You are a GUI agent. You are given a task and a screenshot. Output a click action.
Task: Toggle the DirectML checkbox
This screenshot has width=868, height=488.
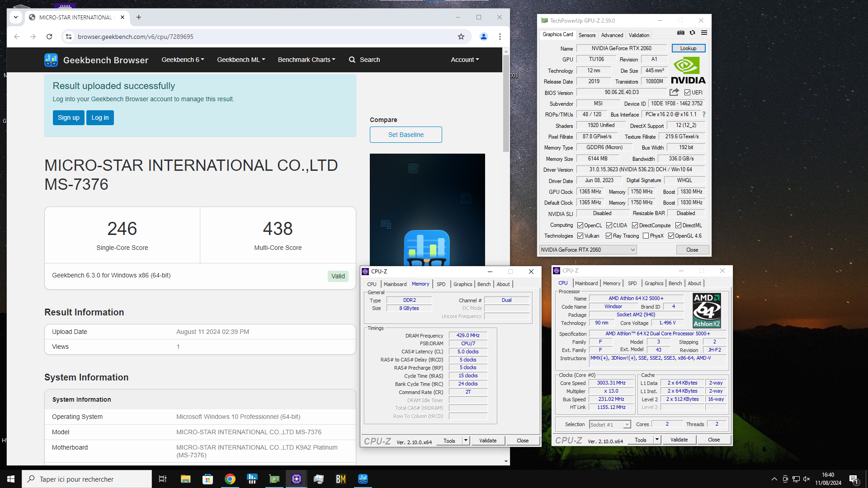(x=678, y=225)
